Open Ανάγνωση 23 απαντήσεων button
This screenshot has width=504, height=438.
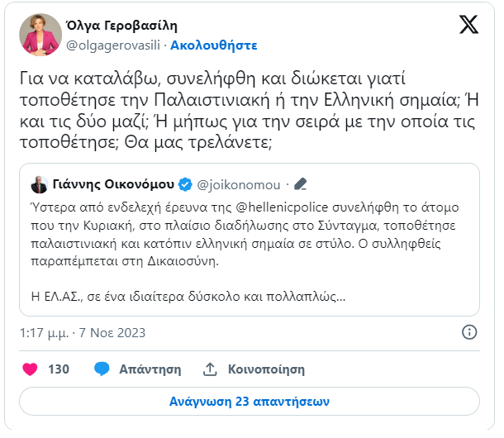250,402
